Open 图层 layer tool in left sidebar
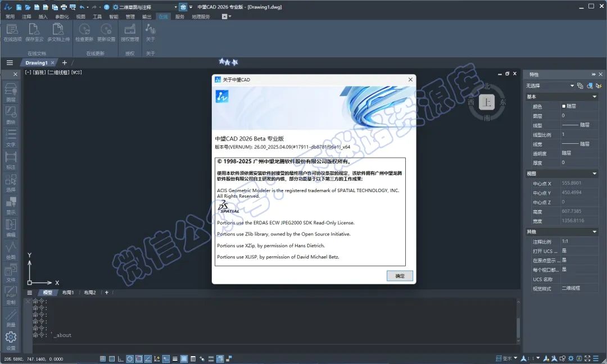The image size is (607, 364). pos(11,93)
